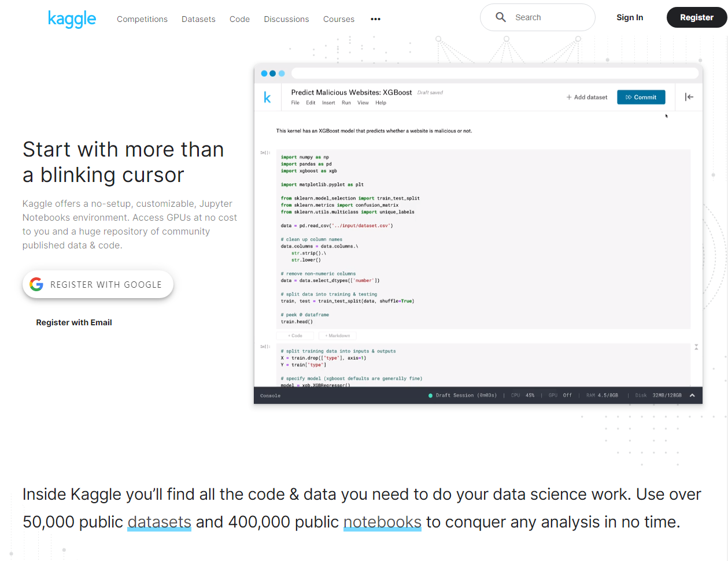Open File menu in notebook preview
The width and height of the screenshot is (728, 561).
pos(295,103)
